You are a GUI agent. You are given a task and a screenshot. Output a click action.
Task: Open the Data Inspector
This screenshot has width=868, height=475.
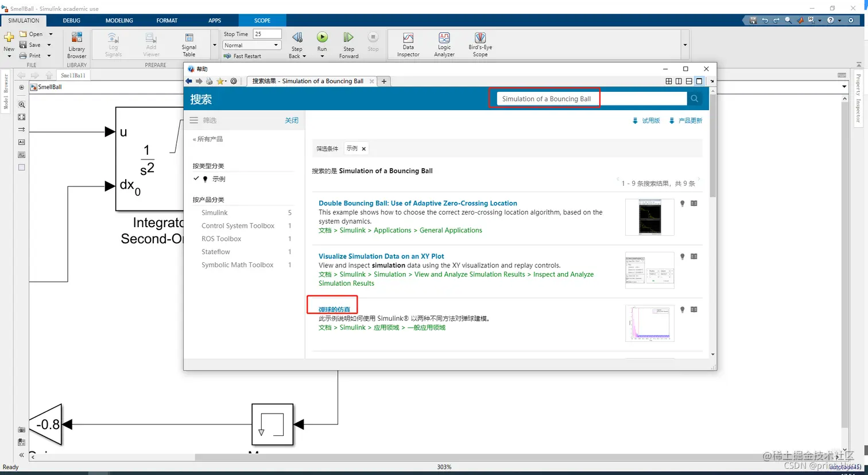[408, 45]
